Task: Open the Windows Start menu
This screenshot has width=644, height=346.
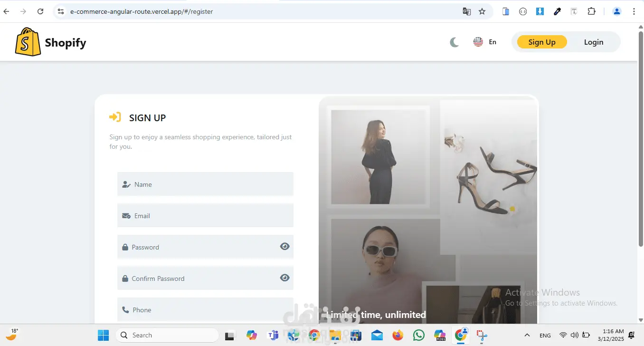Action: click(x=103, y=335)
